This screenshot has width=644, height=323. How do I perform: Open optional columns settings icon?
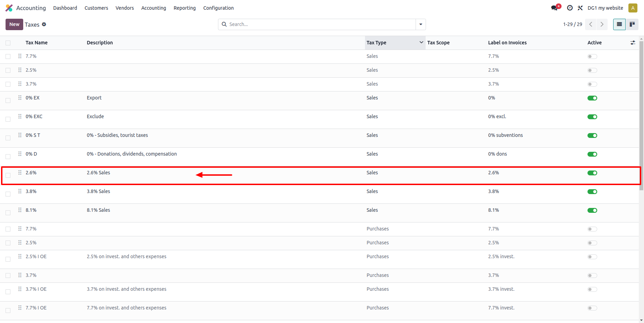click(x=633, y=43)
